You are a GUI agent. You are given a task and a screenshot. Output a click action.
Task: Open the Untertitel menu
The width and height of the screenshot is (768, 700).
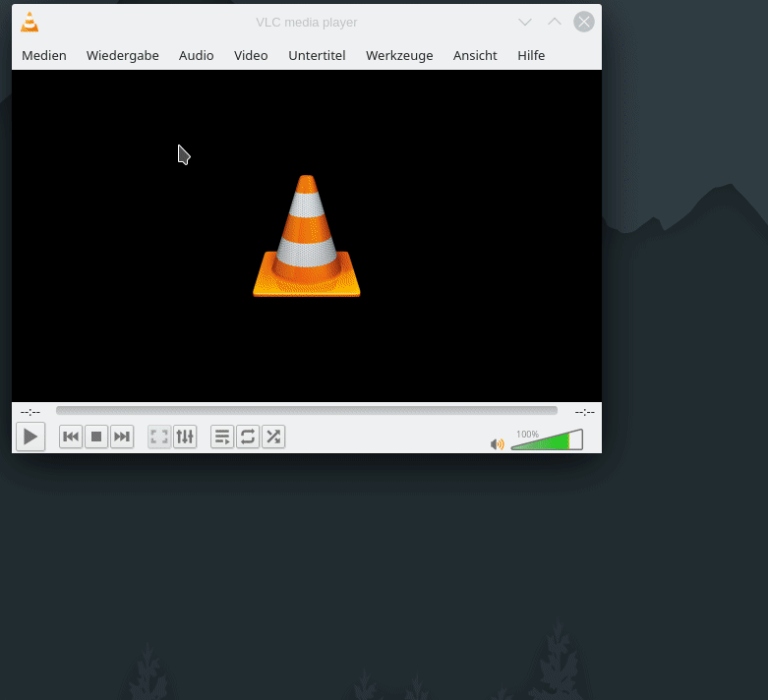click(x=317, y=55)
